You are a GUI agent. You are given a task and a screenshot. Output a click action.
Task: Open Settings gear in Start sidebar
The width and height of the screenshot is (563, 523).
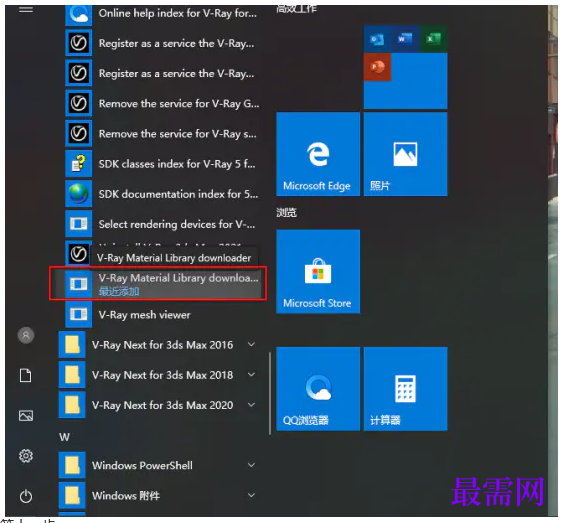pos(26,456)
